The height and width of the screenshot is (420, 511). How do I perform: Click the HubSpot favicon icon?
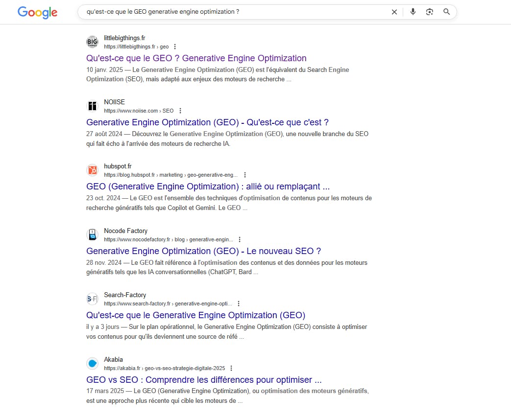pyautogui.click(x=92, y=170)
